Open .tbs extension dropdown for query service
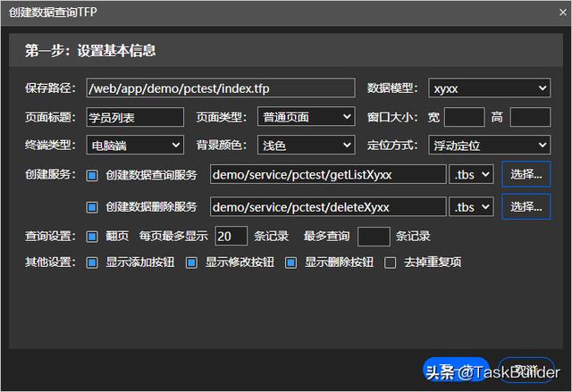Image resolution: width=572 pixels, height=392 pixels. (471, 174)
